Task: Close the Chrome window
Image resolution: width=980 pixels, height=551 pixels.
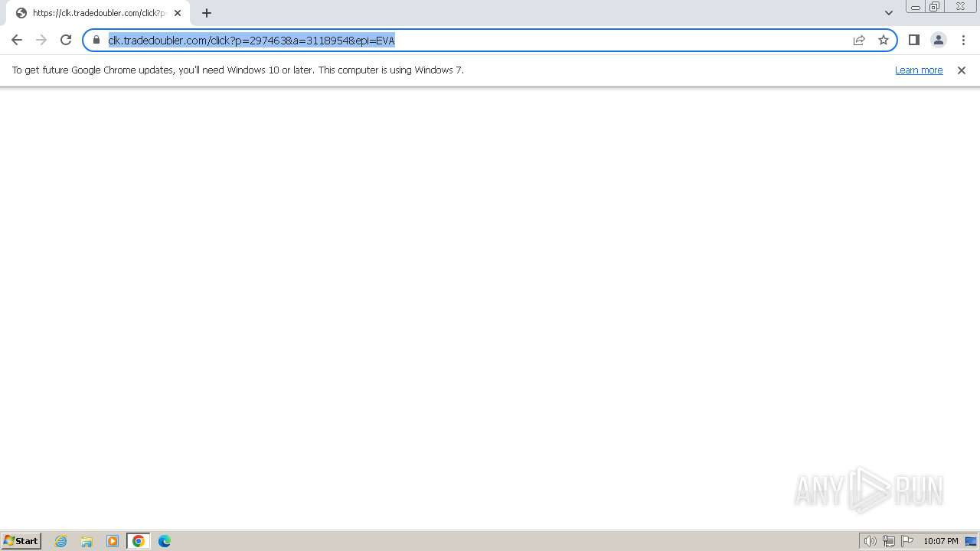Action: point(960,7)
